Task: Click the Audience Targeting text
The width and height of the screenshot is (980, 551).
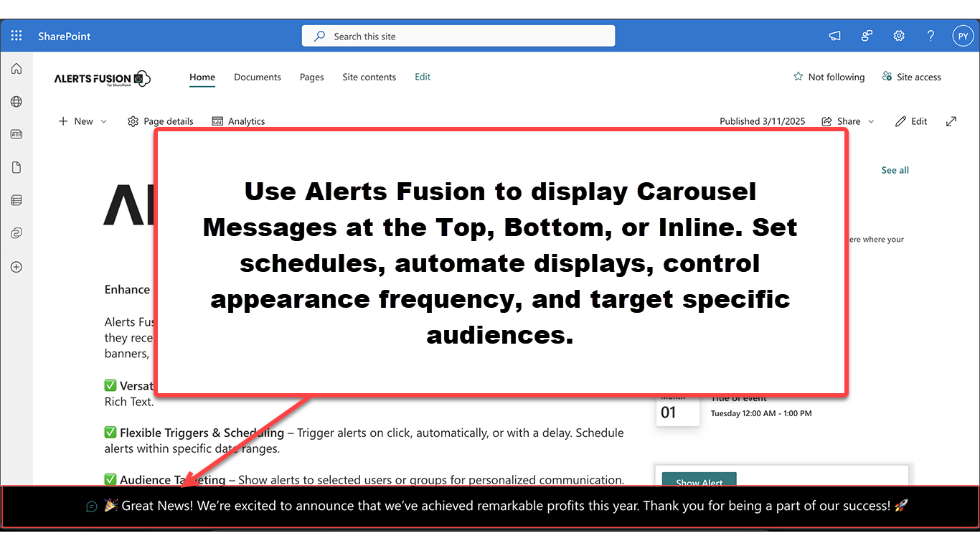Action: [x=173, y=480]
